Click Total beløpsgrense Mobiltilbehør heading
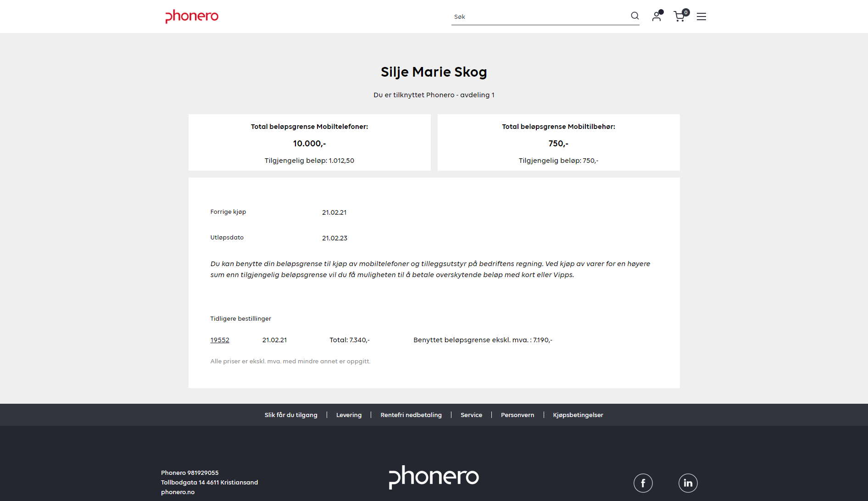Image resolution: width=868 pixels, height=501 pixels. coord(558,127)
